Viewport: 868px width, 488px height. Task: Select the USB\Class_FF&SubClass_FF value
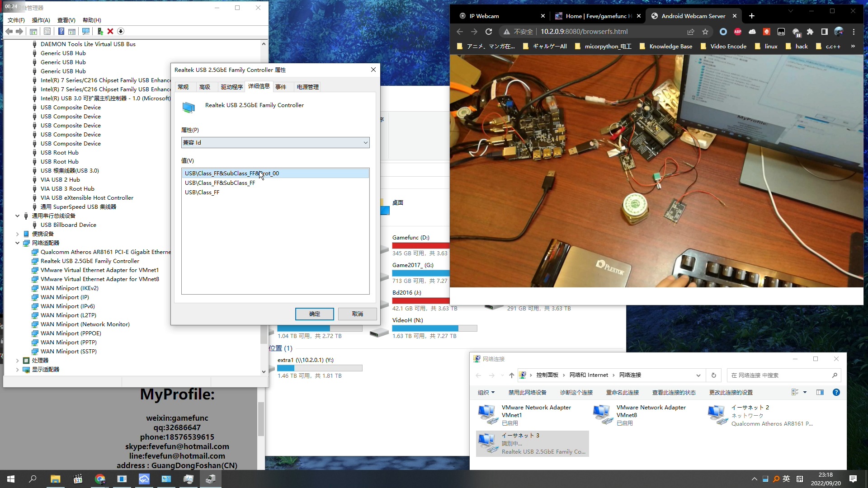pos(220,183)
